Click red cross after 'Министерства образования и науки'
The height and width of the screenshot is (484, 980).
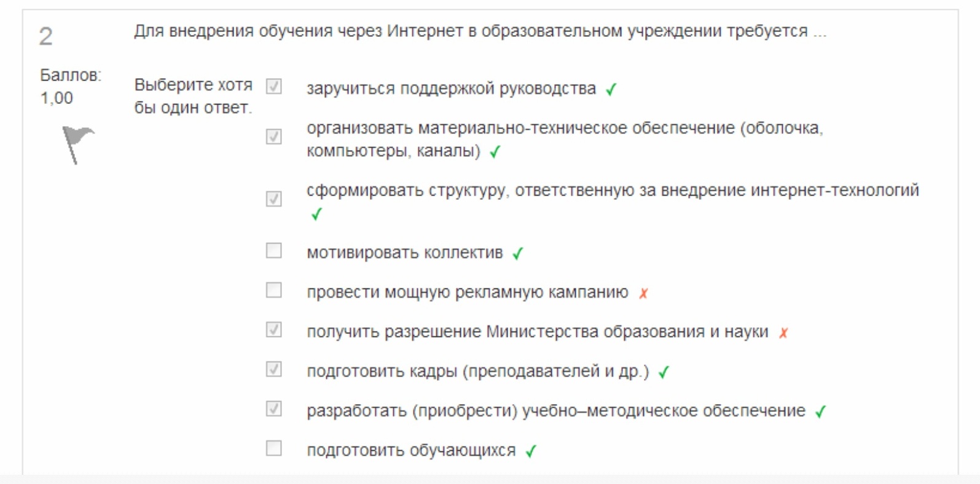[x=783, y=333]
